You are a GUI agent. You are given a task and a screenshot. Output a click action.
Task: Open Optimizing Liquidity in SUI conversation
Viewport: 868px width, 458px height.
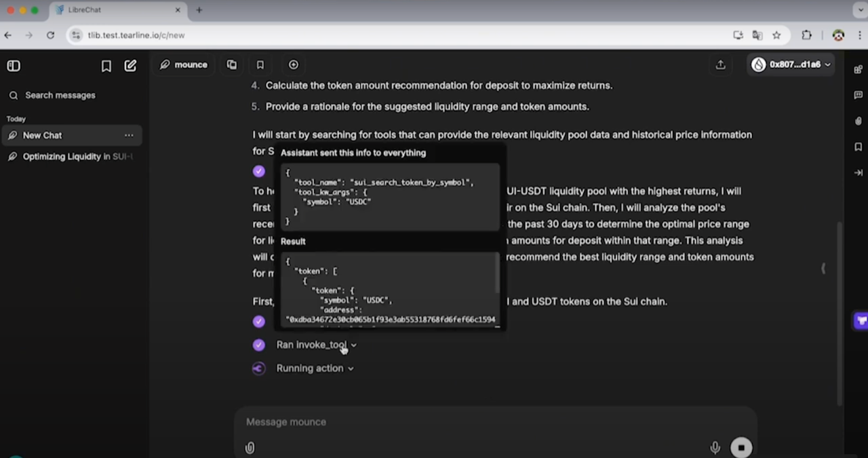click(x=76, y=157)
